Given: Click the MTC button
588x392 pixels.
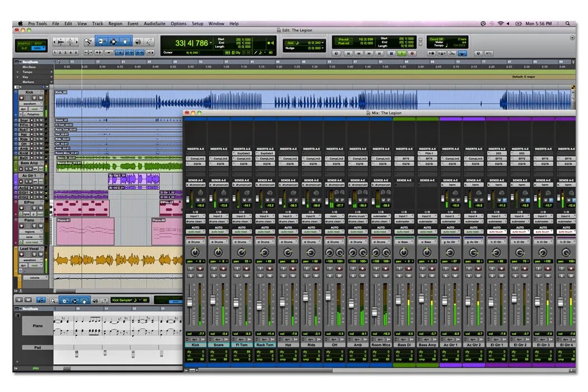Looking at the screenshot, I should pyautogui.click(x=489, y=53).
